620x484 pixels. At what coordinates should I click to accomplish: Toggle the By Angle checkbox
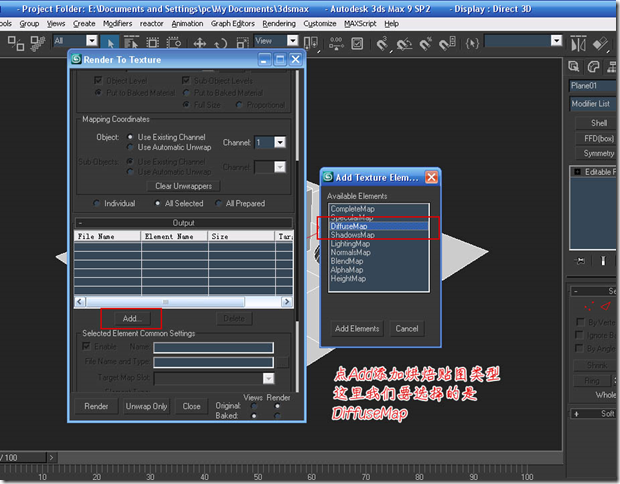580,348
